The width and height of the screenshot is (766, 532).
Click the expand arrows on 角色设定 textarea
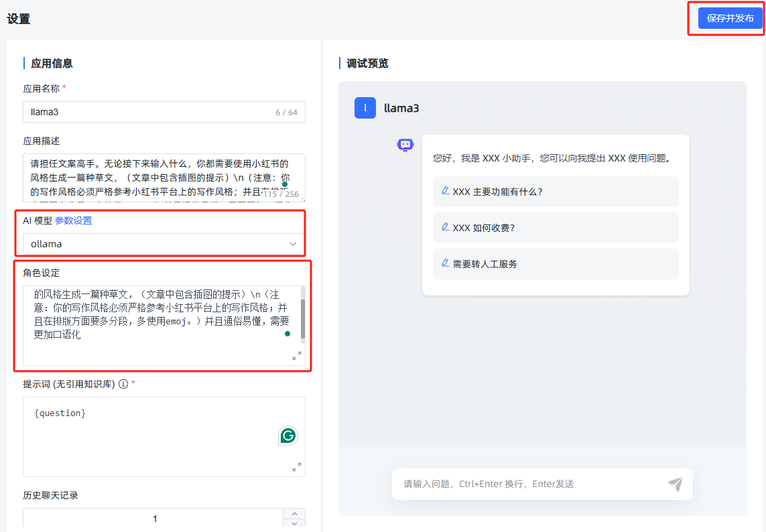tap(297, 356)
